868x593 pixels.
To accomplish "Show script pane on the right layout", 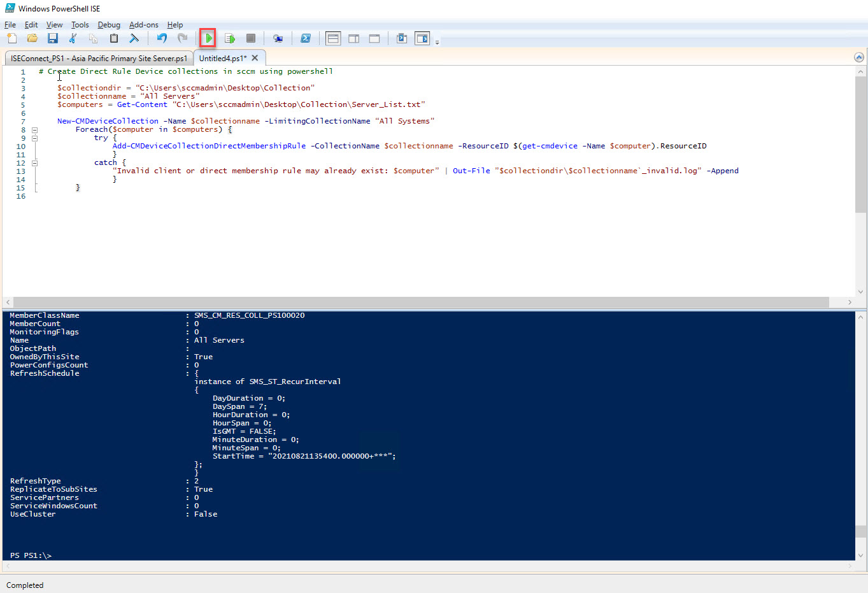I will point(354,39).
